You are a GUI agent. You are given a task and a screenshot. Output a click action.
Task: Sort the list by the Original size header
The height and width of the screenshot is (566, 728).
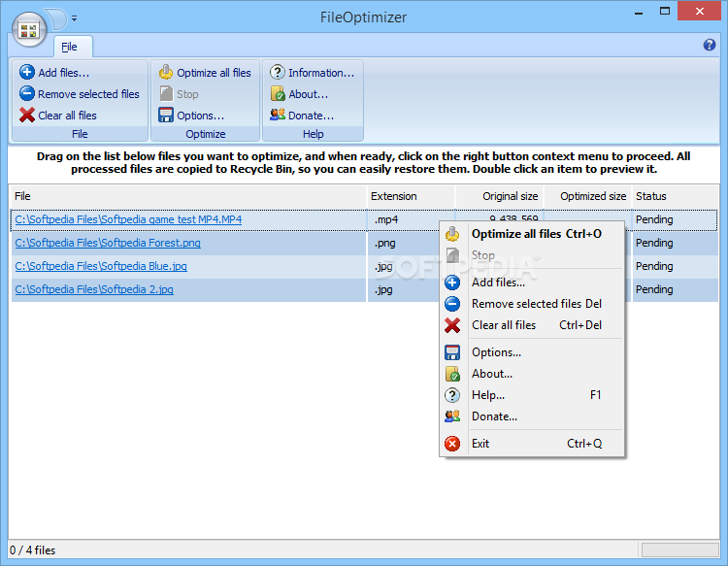click(499, 196)
